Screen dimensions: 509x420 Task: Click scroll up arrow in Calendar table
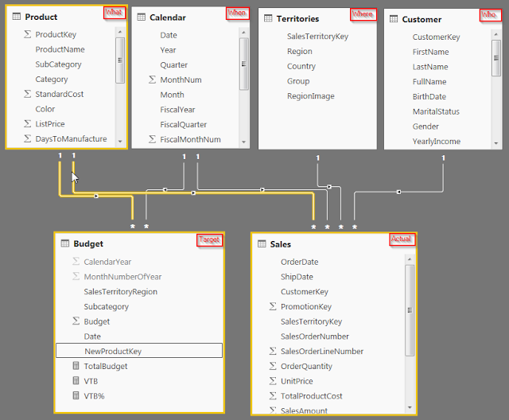point(244,33)
